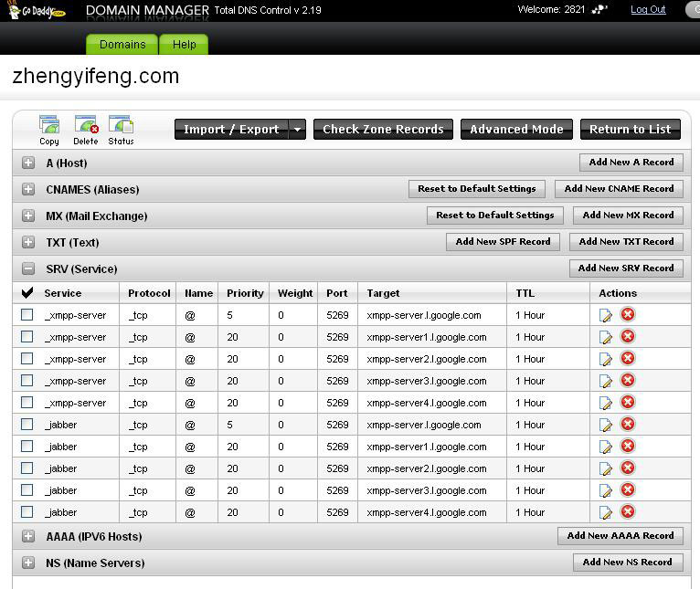Click the GoDaddy logo

click(x=37, y=11)
